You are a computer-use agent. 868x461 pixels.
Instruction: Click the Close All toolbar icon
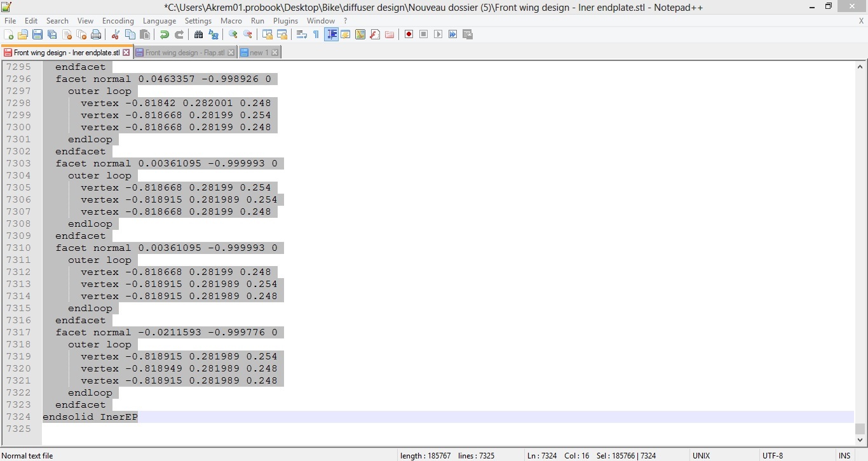pos(81,34)
